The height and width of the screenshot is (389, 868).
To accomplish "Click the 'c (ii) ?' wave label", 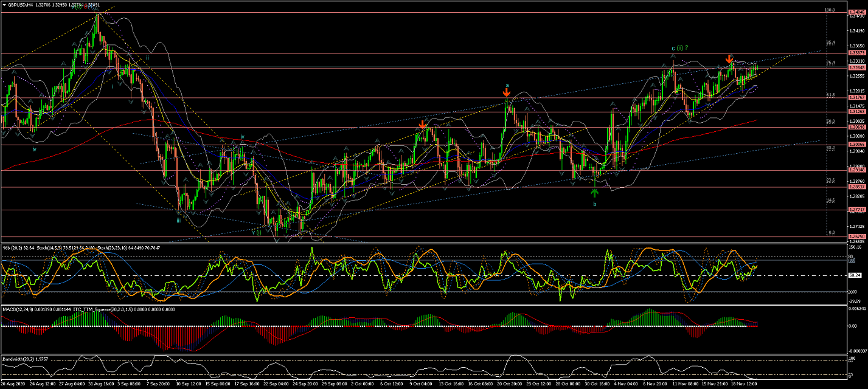I will pyautogui.click(x=679, y=47).
